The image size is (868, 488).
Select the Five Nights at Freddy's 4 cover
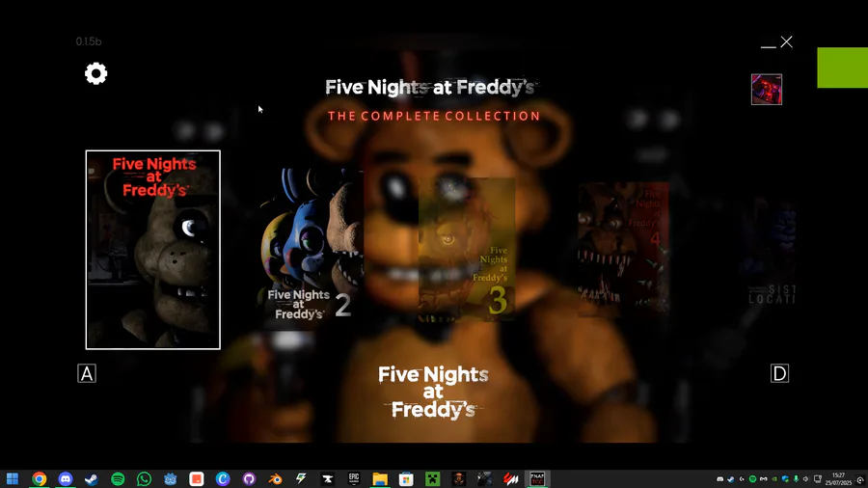pos(623,250)
